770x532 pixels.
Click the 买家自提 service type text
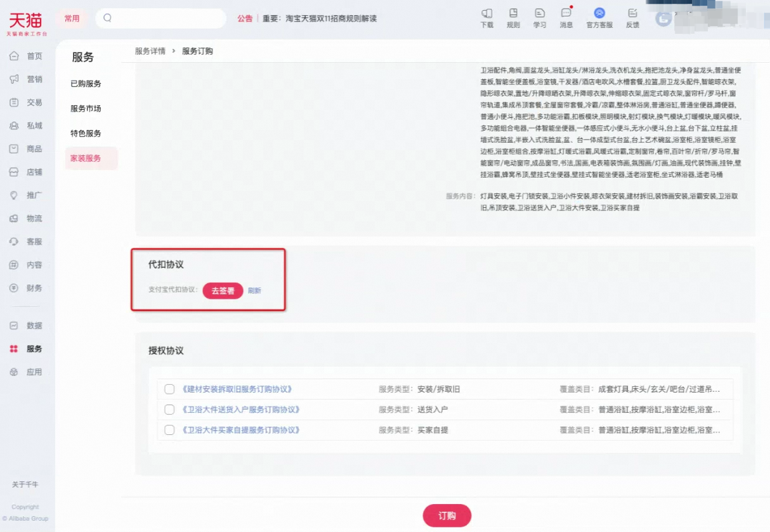click(x=433, y=430)
